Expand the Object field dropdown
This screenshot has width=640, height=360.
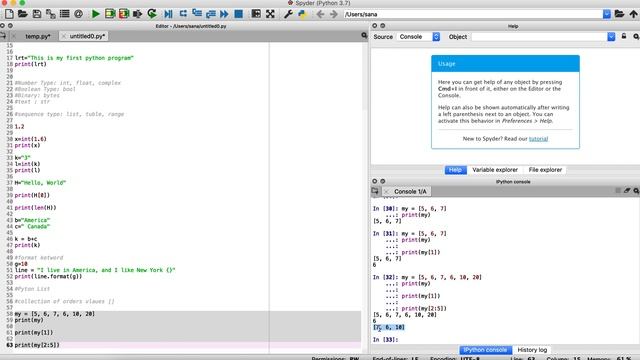click(x=611, y=37)
